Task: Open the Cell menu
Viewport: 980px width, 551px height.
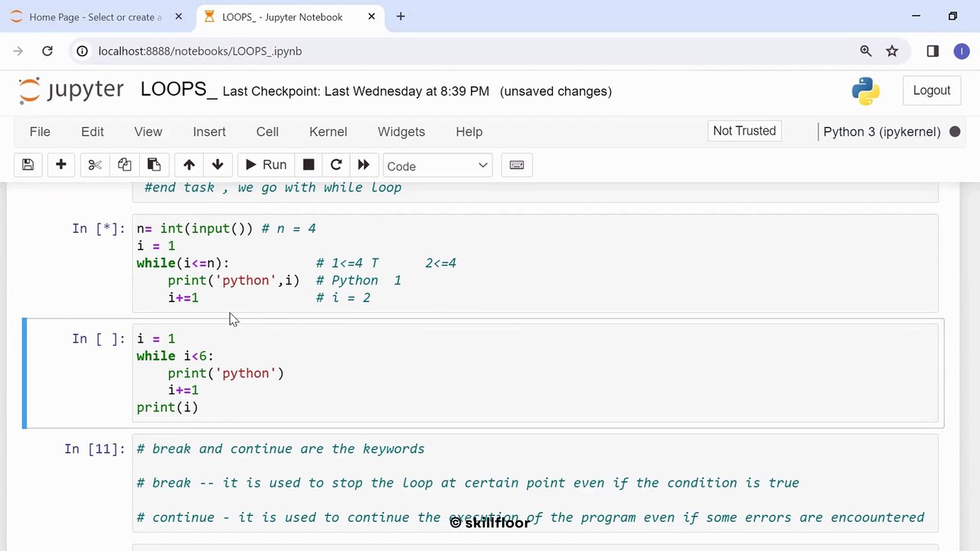Action: (267, 132)
